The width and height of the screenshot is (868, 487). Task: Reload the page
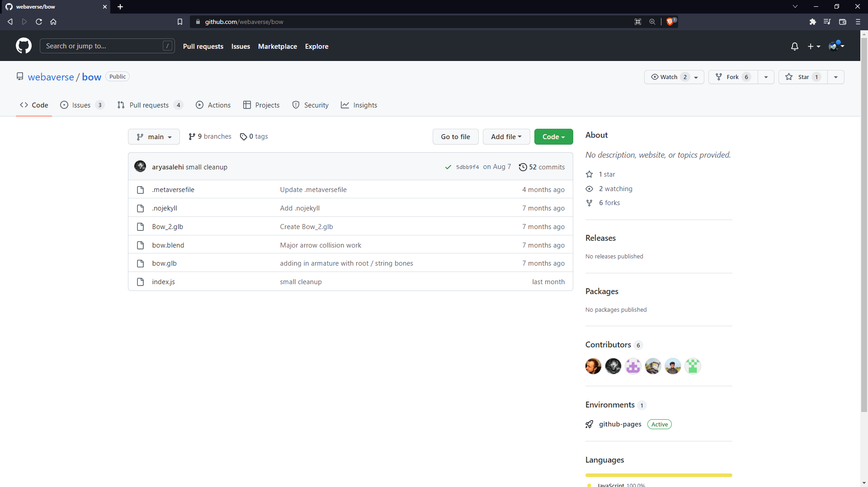tap(39, 22)
